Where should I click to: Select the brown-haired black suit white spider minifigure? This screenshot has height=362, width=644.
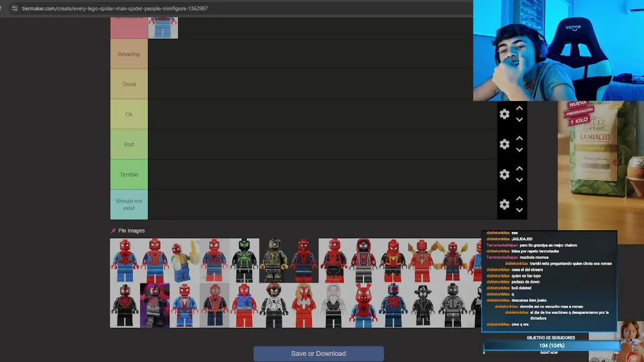tap(274, 305)
